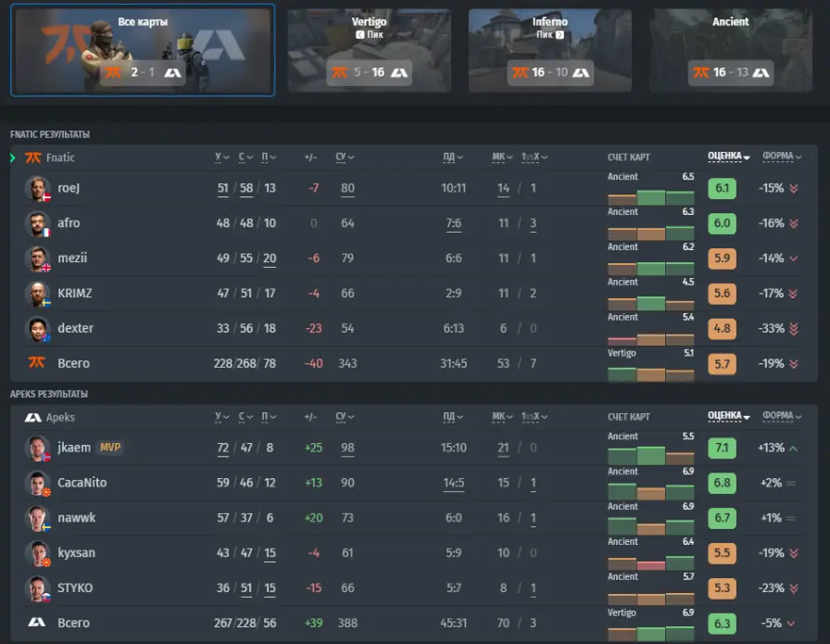This screenshot has height=644, width=830.
Task: Click the Apeks total map score bars
Action: 650,633
